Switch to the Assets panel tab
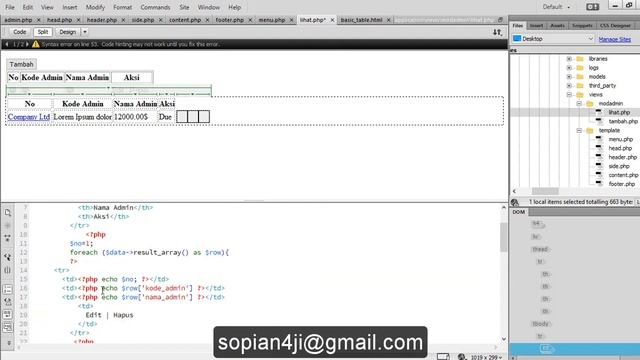640x360 pixels. (x=557, y=26)
